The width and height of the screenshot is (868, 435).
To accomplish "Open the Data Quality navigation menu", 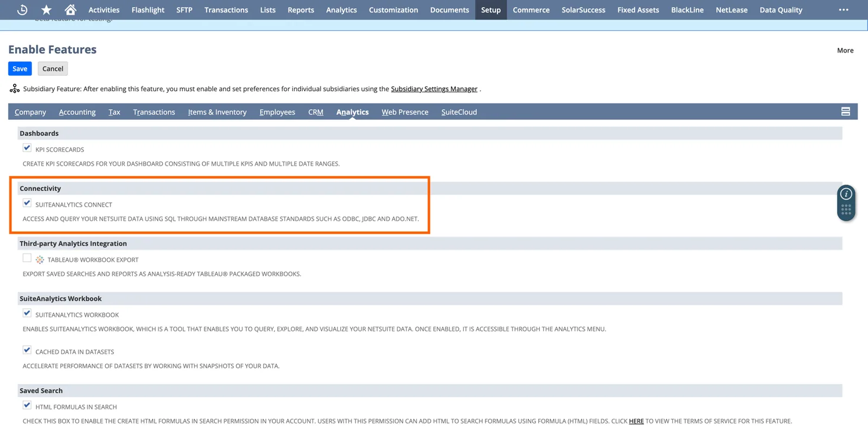I will pyautogui.click(x=781, y=10).
